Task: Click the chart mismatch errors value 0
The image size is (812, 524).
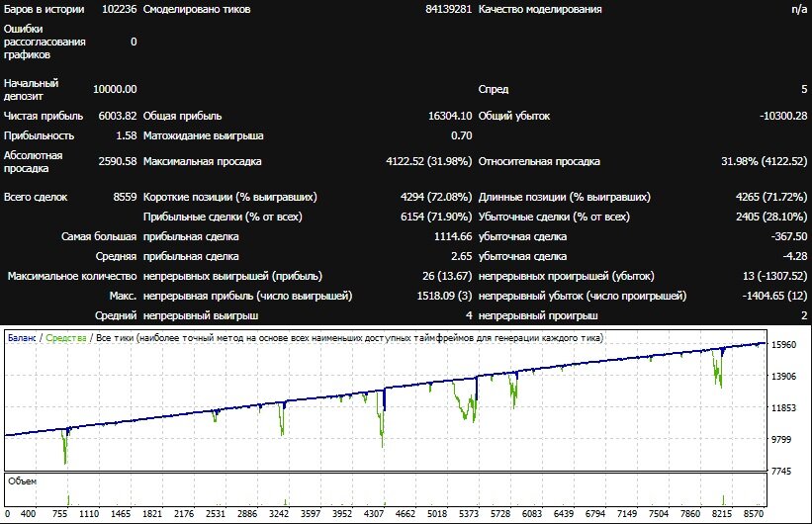Action: [134, 42]
